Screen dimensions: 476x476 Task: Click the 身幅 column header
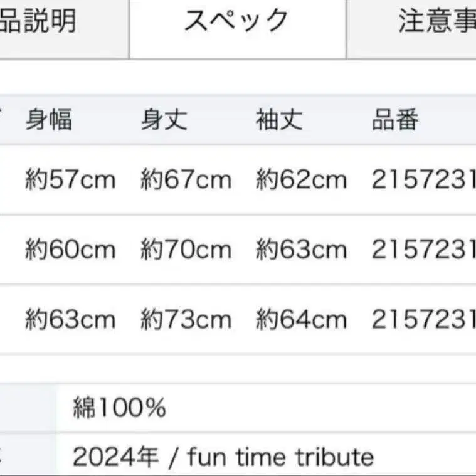click(x=48, y=119)
